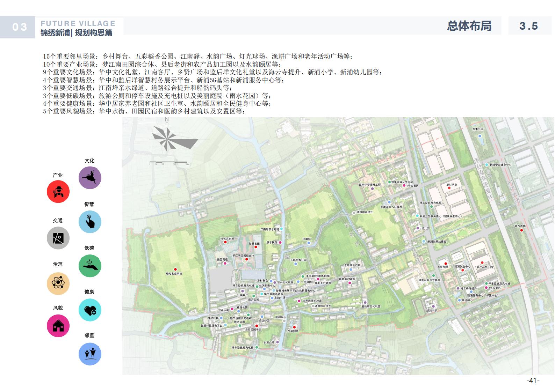
Task: Click the map label 华中文化礼堂
Action: (x=285, y=282)
